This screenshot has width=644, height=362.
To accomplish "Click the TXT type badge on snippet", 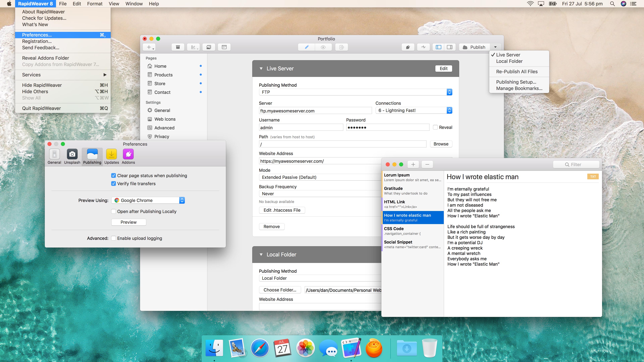I will [593, 177].
